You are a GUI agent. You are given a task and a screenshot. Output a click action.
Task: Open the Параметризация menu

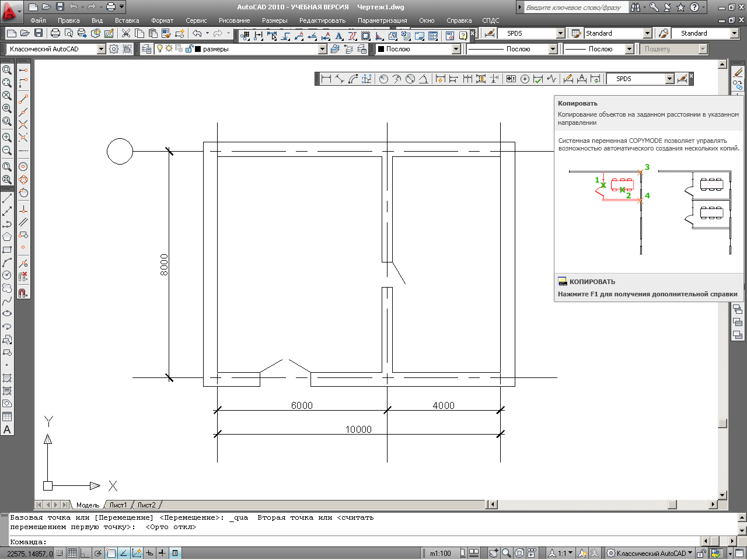[382, 20]
